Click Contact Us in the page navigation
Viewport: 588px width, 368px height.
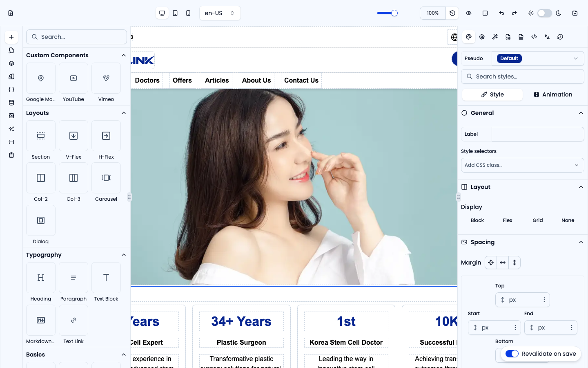click(301, 81)
